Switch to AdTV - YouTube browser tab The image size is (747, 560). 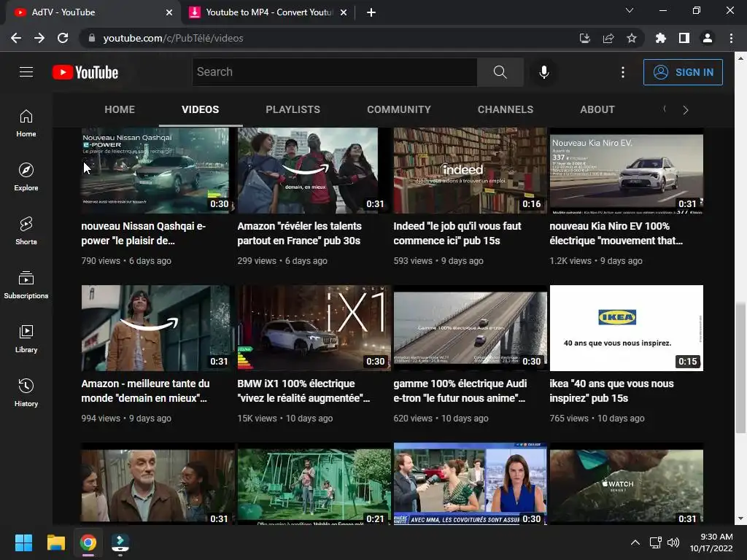click(93, 12)
